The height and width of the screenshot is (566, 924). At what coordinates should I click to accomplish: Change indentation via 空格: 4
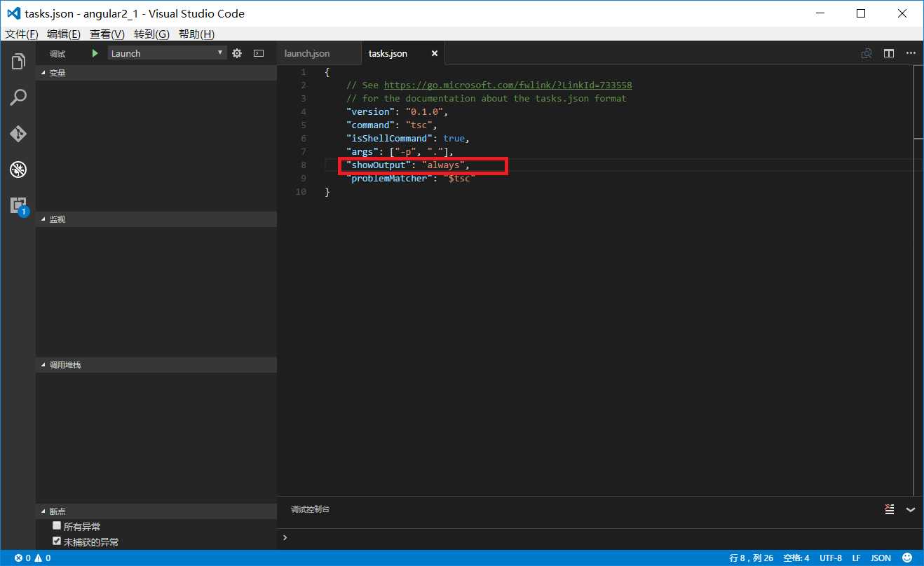796,558
